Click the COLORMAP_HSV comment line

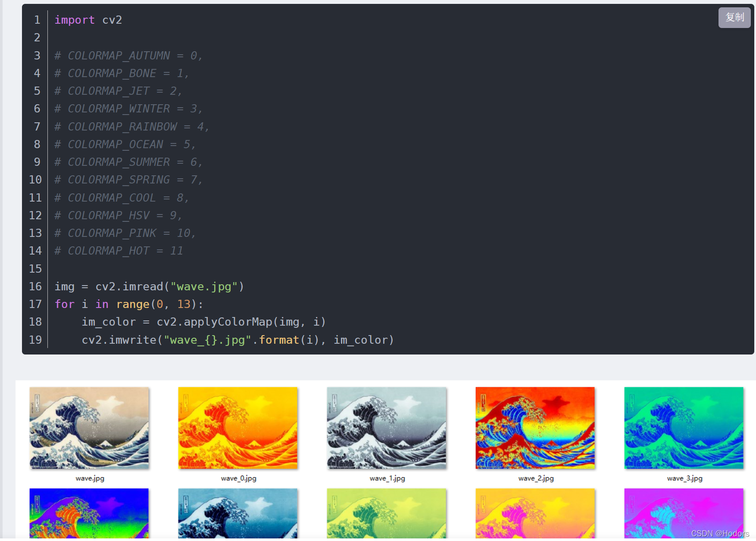(x=117, y=215)
